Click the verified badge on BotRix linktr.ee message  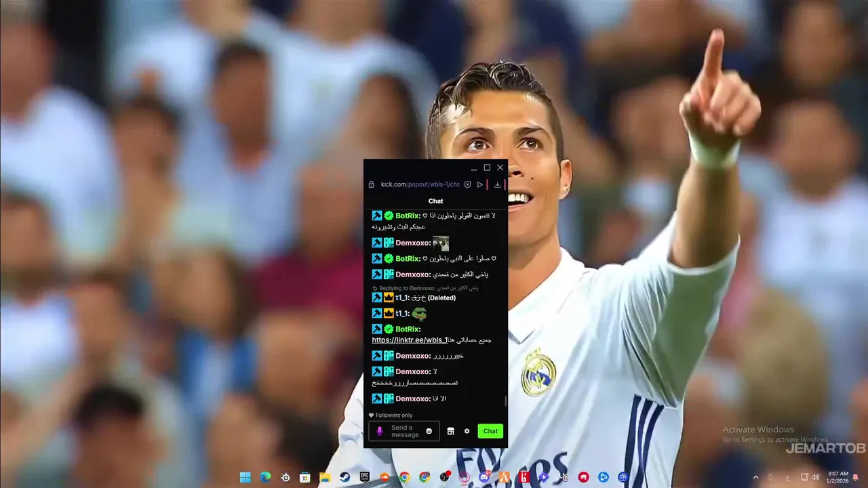389,329
